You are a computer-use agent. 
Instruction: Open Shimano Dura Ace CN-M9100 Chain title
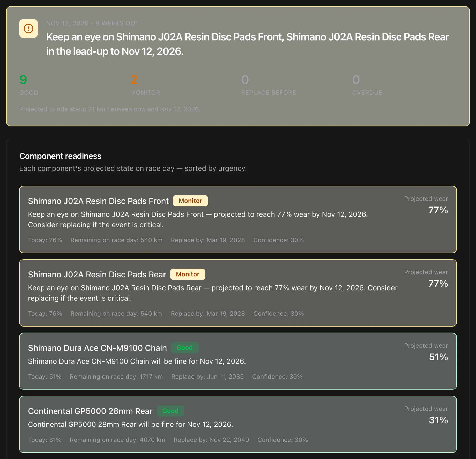click(x=97, y=348)
